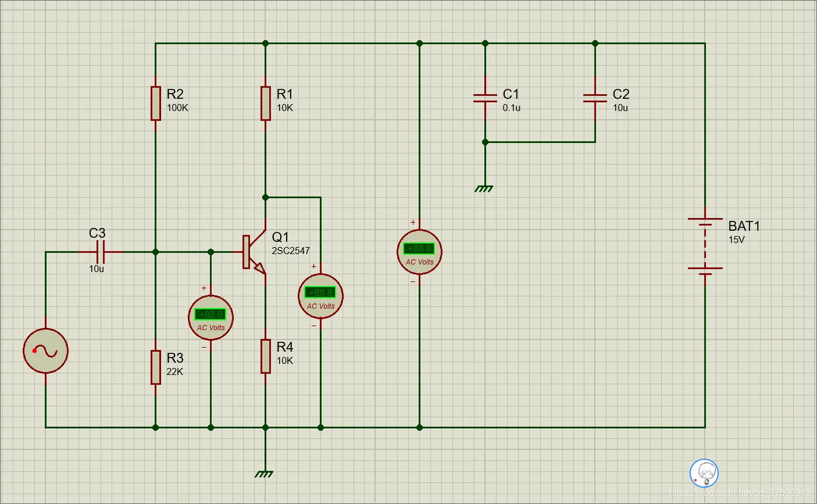Click the 10u value under C3
The height and width of the screenshot is (504, 817).
[x=97, y=269]
